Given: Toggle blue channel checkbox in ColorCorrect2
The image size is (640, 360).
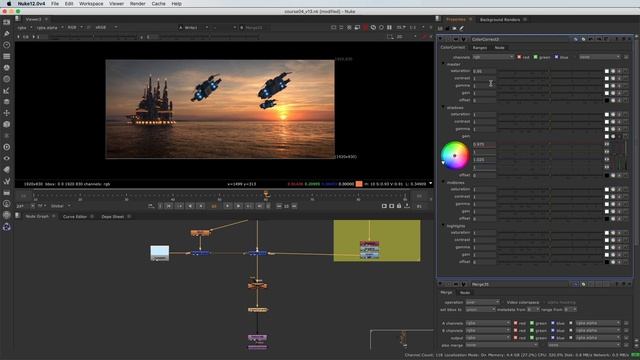Looking at the screenshot, I should [556, 57].
